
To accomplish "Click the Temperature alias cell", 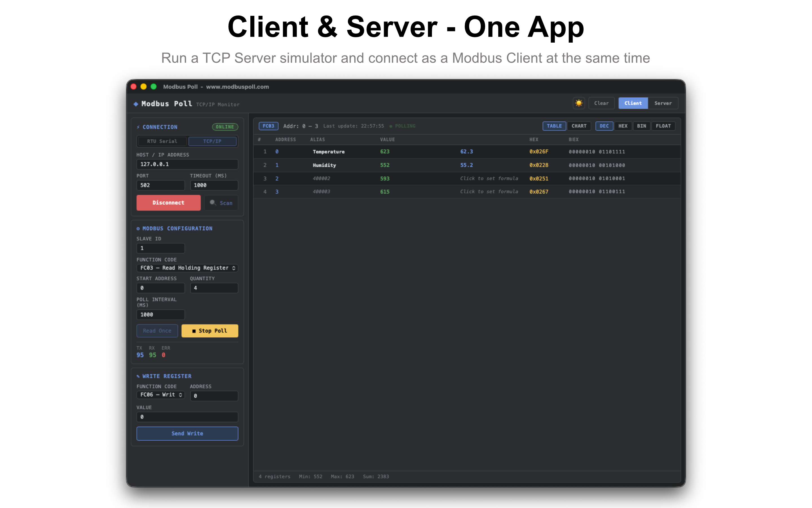I will [328, 152].
